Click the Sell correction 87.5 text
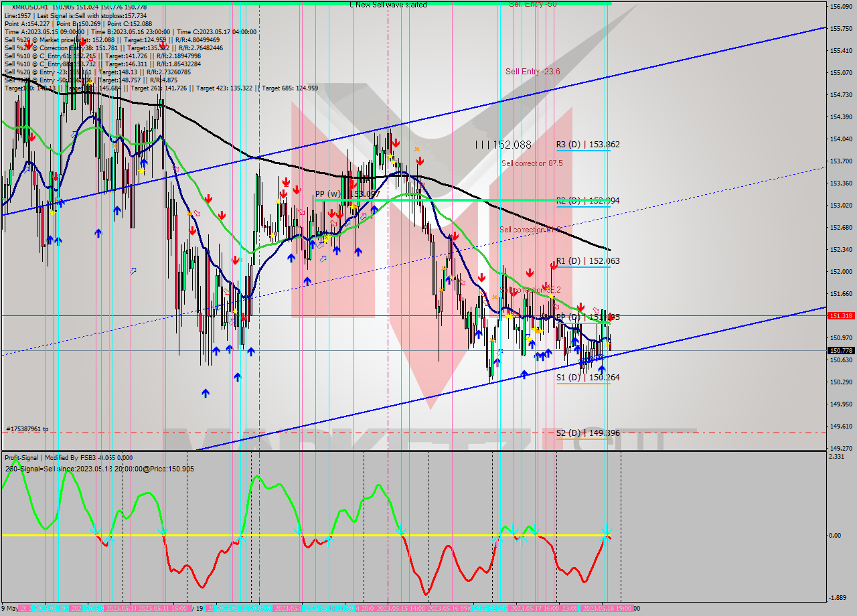857x616 pixels. click(532, 163)
